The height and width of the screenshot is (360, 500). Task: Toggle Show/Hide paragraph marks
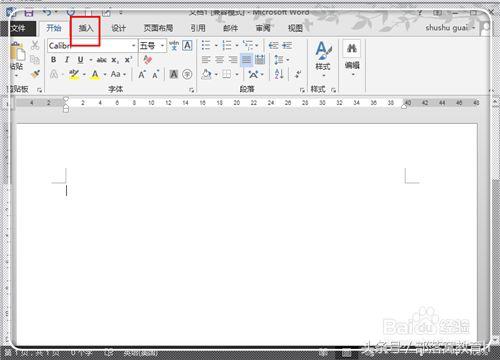point(298,74)
